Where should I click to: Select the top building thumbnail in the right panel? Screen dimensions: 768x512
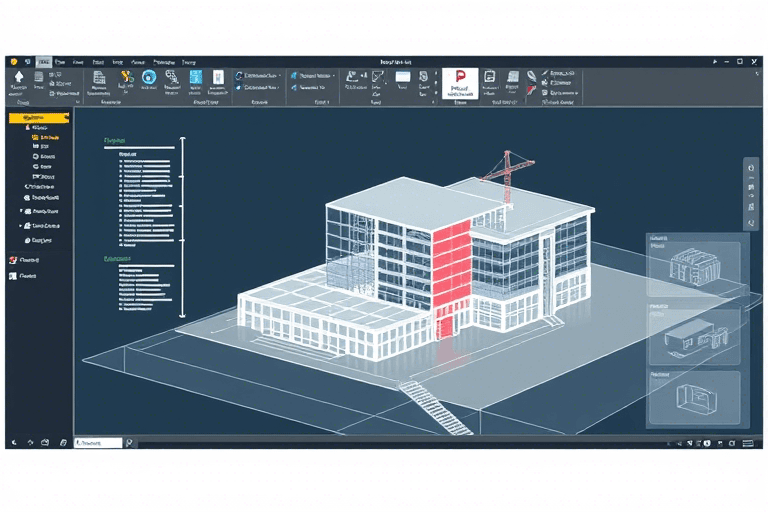pyautogui.click(x=694, y=263)
